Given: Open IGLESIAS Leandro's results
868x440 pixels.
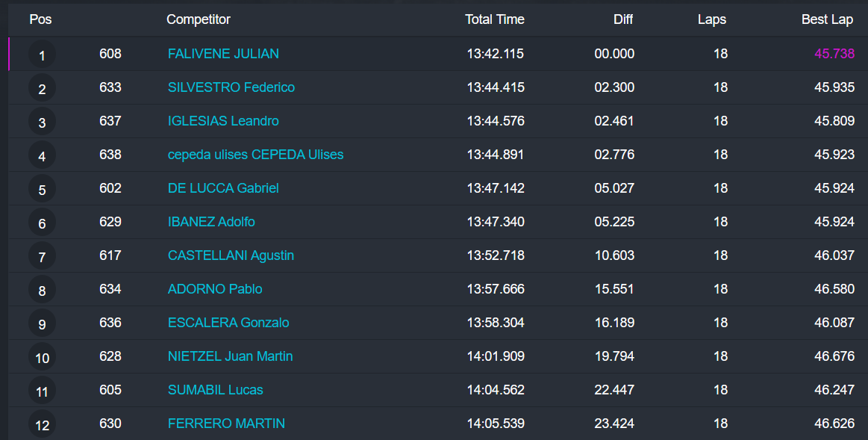Looking at the screenshot, I should click(x=223, y=121).
